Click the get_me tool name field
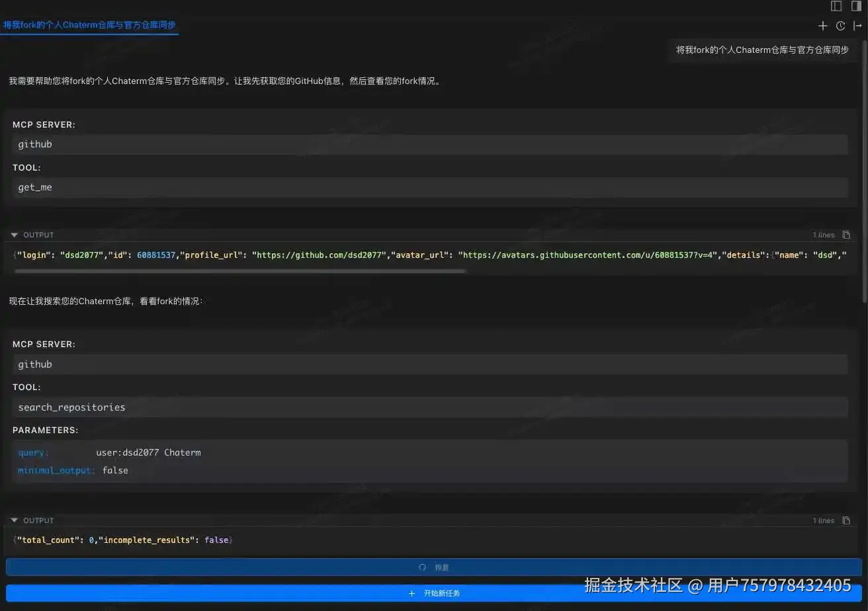Viewport: 868px width, 611px height. [x=430, y=187]
